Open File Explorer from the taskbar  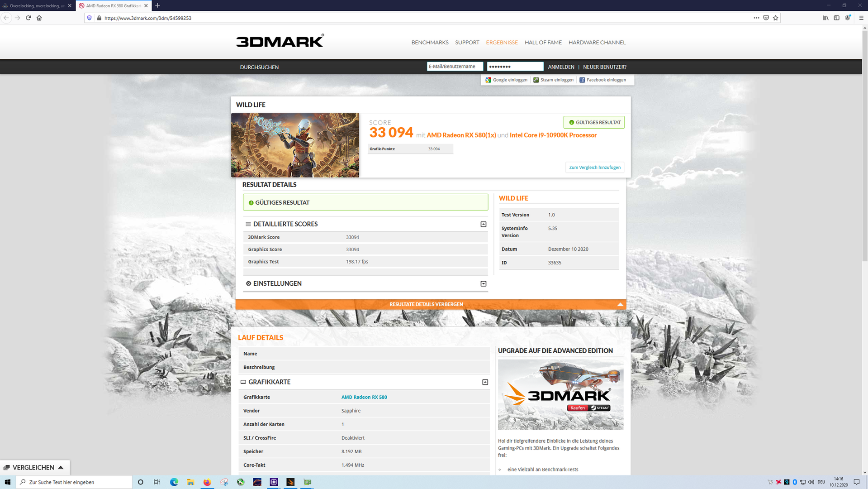coord(190,482)
